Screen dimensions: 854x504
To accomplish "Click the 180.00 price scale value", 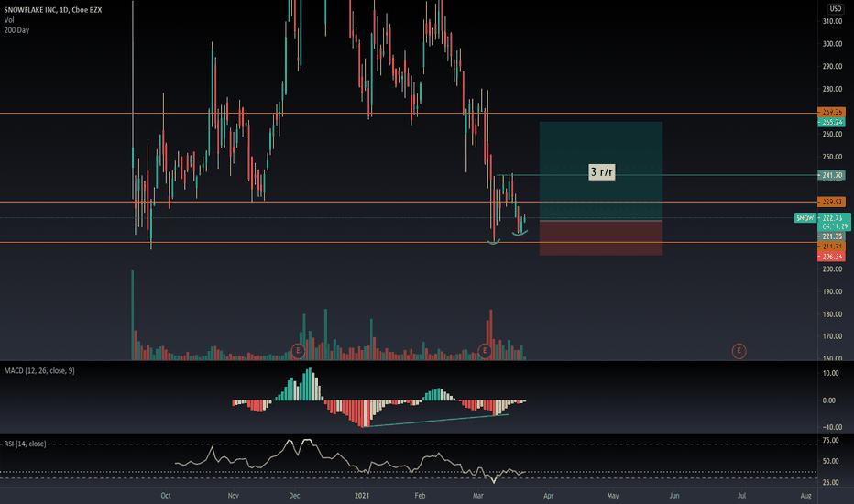I will click(x=832, y=313).
